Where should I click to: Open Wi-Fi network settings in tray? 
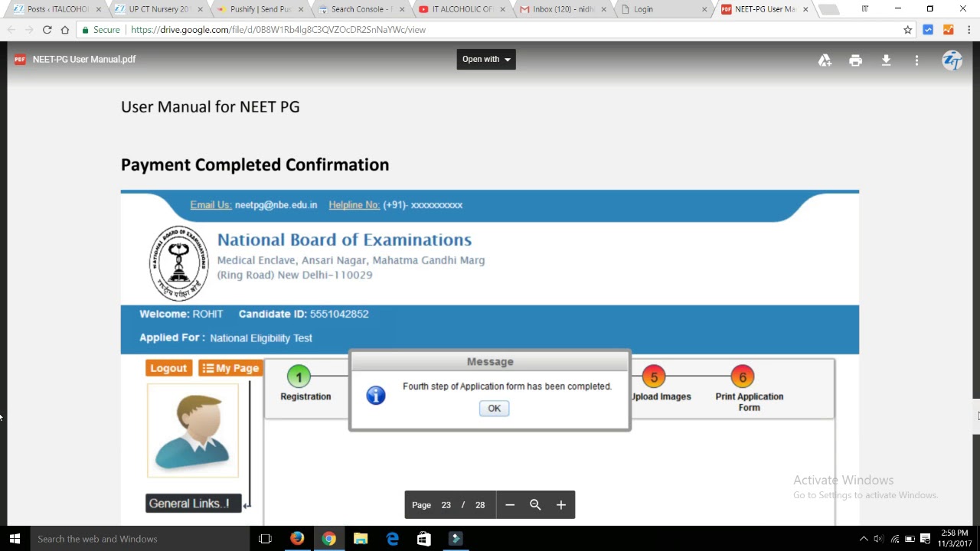[894, 539]
